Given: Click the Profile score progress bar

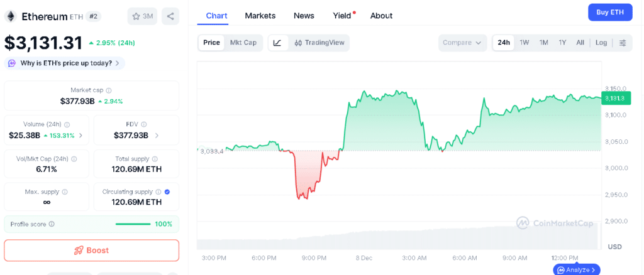Looking at the screenshot, I should 133,224.
